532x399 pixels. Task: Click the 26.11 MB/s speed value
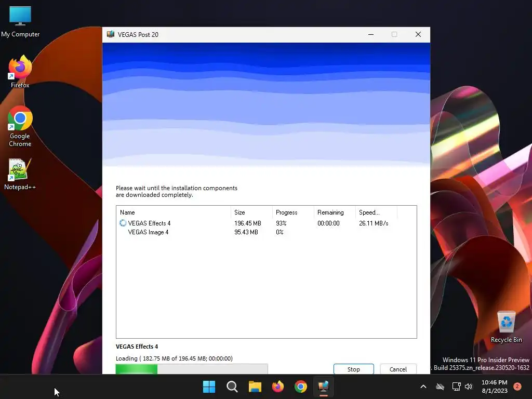(x=374, y=223)
